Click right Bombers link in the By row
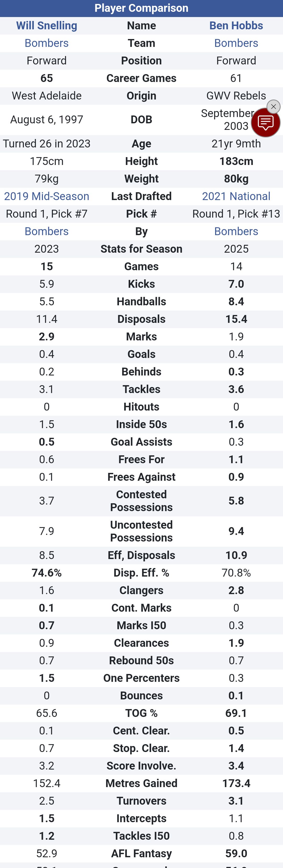Image resolution: width=283 pixels, height=868 pixels. point(236,231)
